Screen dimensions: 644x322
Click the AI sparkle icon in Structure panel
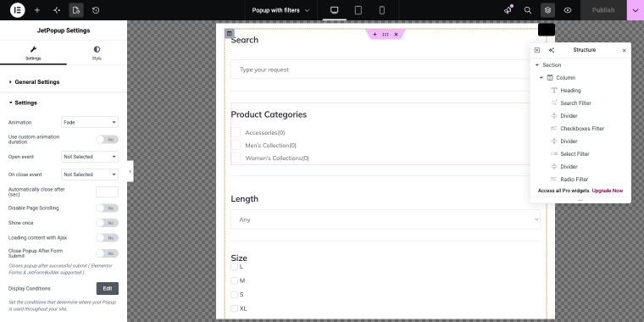[551, 50]
